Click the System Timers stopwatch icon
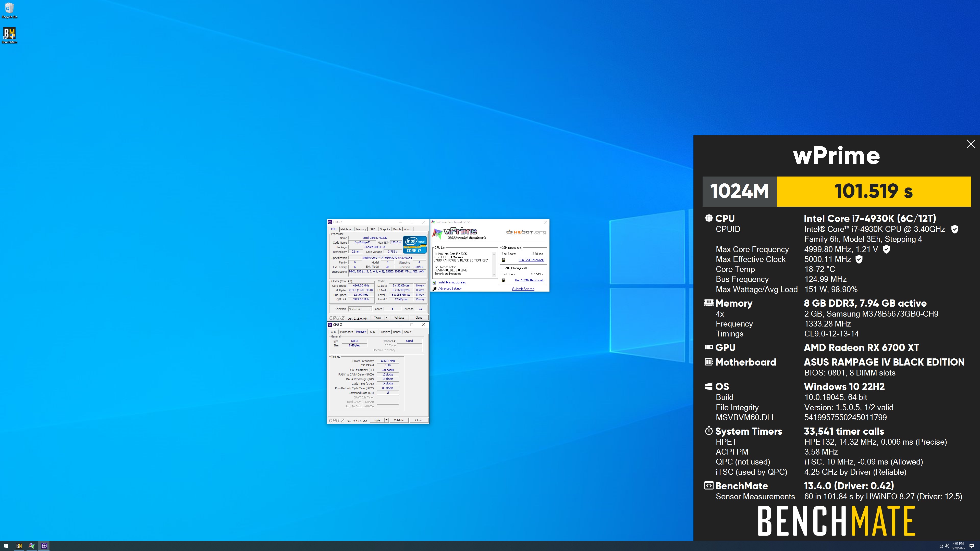This screenshot has width=980, height=551. [708, 431]
